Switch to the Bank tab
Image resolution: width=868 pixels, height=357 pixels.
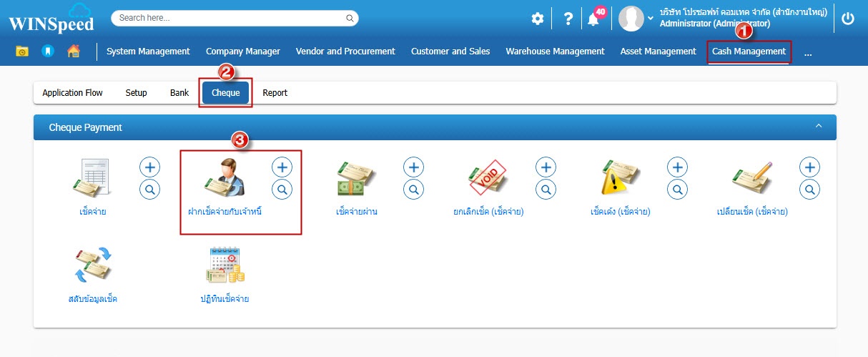click(x=179, y=93)
